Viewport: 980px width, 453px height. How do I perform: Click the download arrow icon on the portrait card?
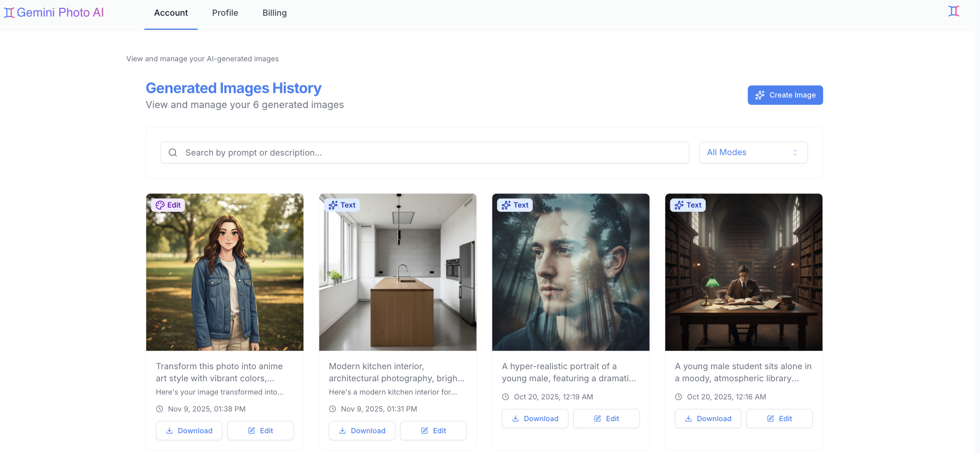coord(515,418)
